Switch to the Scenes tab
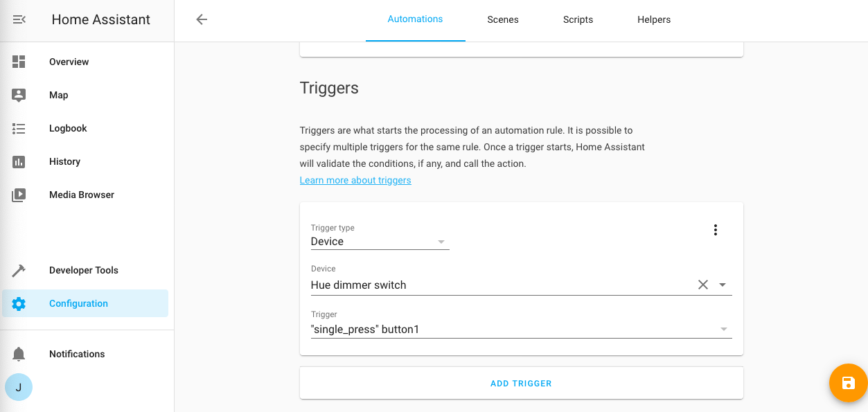 point(503,19)
